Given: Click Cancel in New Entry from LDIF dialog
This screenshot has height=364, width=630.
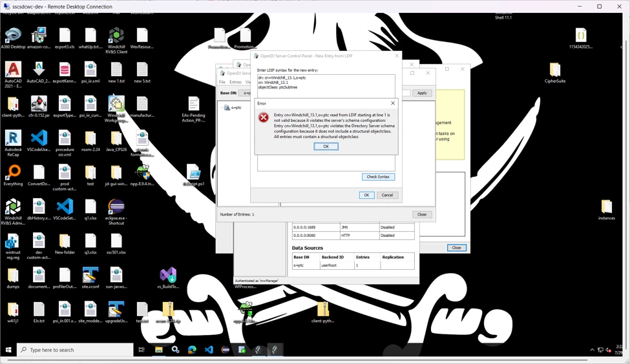Looking at the screenshot, I should pyautogui.click(x=387, y=195).
